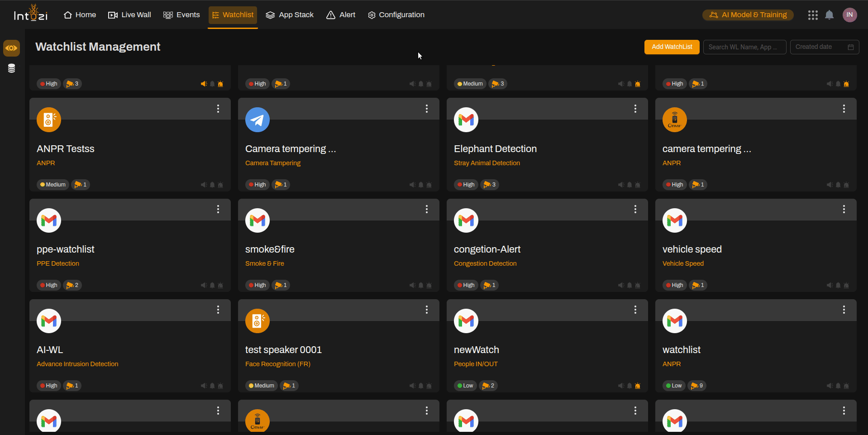Toggle the orange alarm icon on newWatch card

pyautogui.click(x=638, y=386)
